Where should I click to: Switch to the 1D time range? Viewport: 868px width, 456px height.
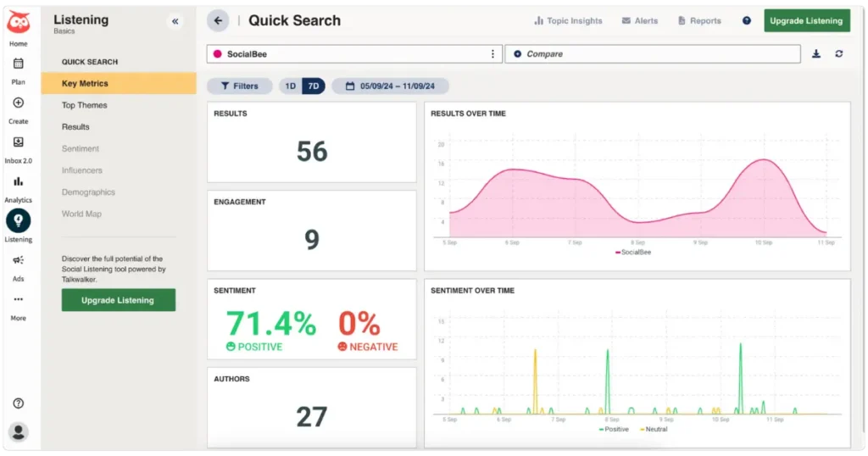click(291, 86)
